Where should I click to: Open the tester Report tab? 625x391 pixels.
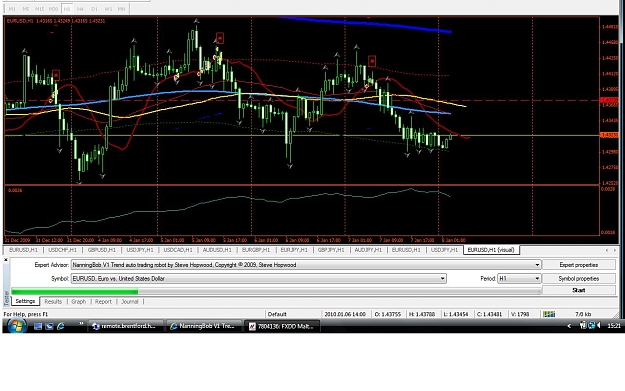pos(103,302)
